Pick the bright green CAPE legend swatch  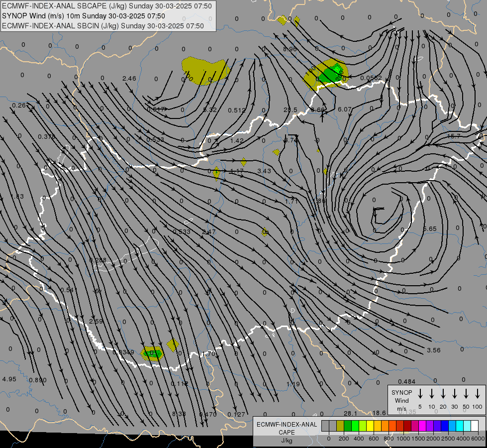click(x=355, y=426)
